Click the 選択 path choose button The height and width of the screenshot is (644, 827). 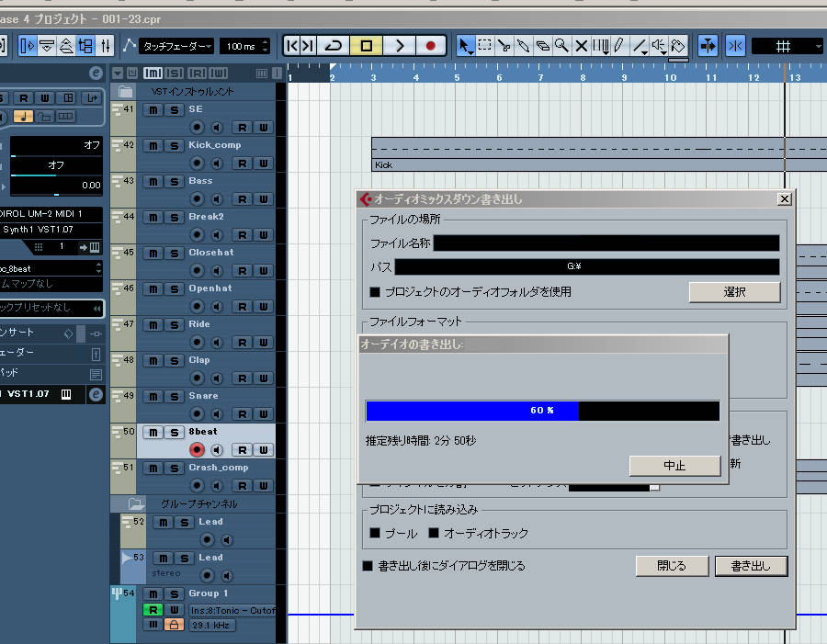(734, 291)
